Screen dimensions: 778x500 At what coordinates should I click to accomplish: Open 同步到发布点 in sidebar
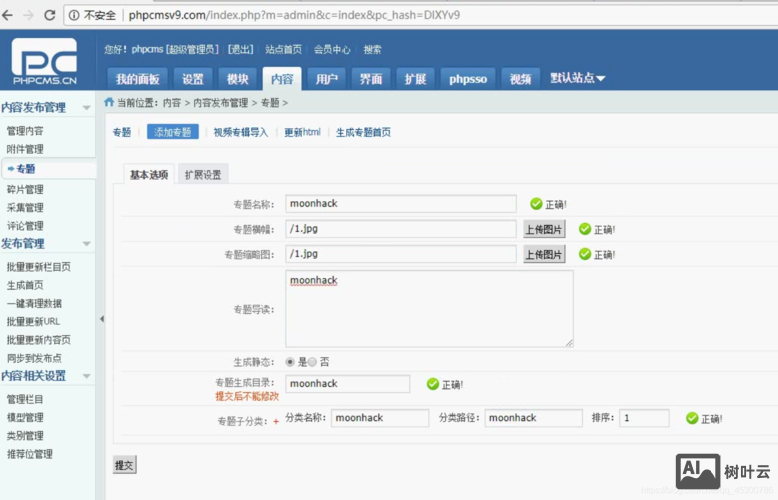34,358
